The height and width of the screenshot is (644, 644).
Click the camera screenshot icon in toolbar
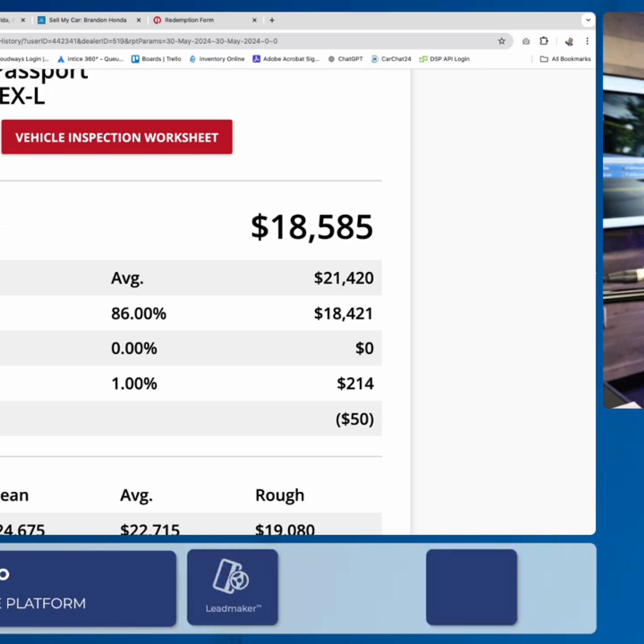(526, 41)
